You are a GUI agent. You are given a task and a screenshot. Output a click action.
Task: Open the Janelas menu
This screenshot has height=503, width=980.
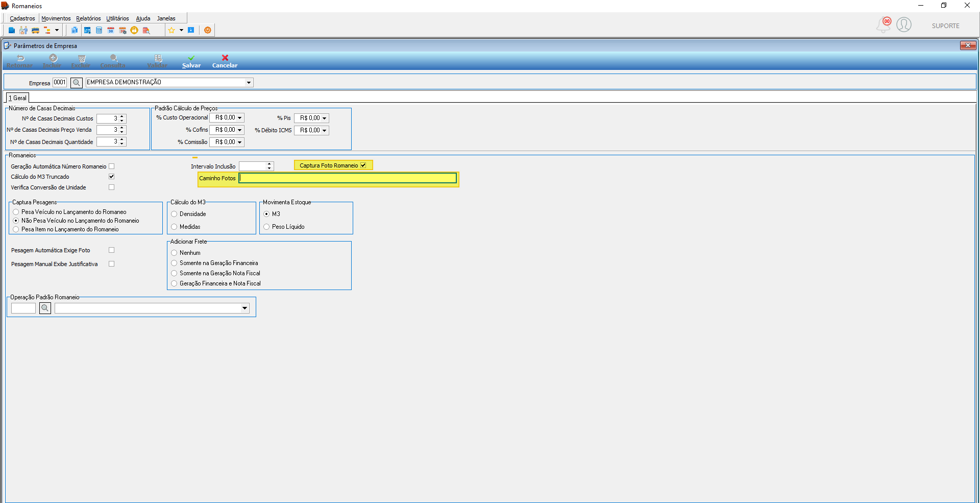click(166, 18)
